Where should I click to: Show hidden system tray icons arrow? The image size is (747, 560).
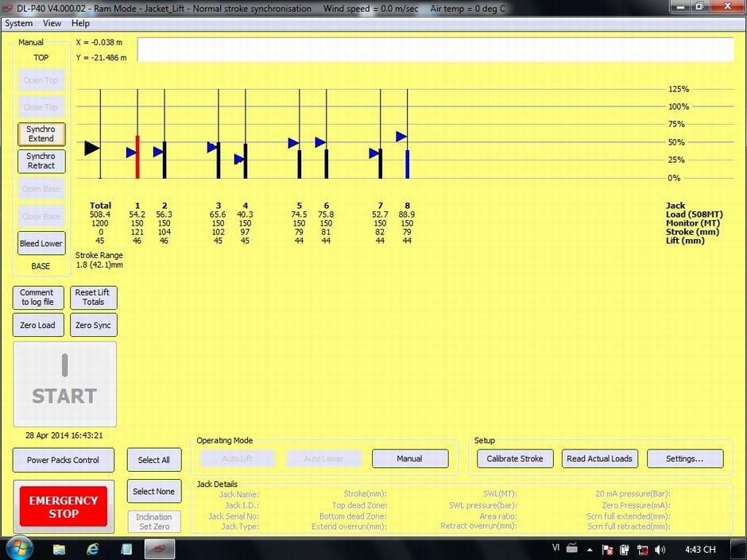point(590,549)
